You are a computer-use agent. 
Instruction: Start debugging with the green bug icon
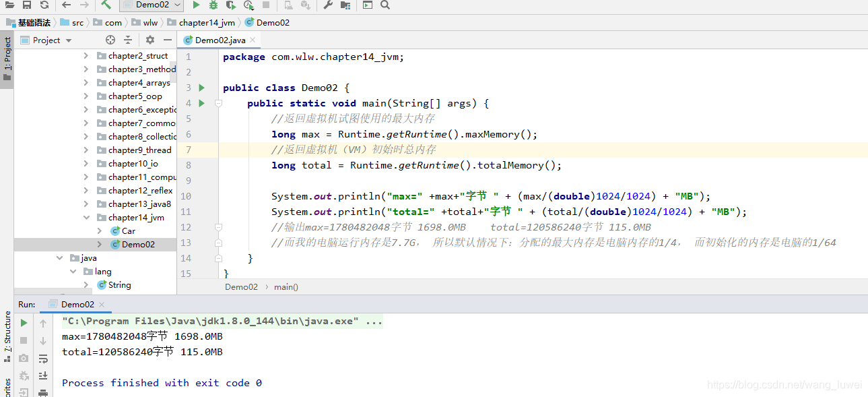click(x=213, y=5)
